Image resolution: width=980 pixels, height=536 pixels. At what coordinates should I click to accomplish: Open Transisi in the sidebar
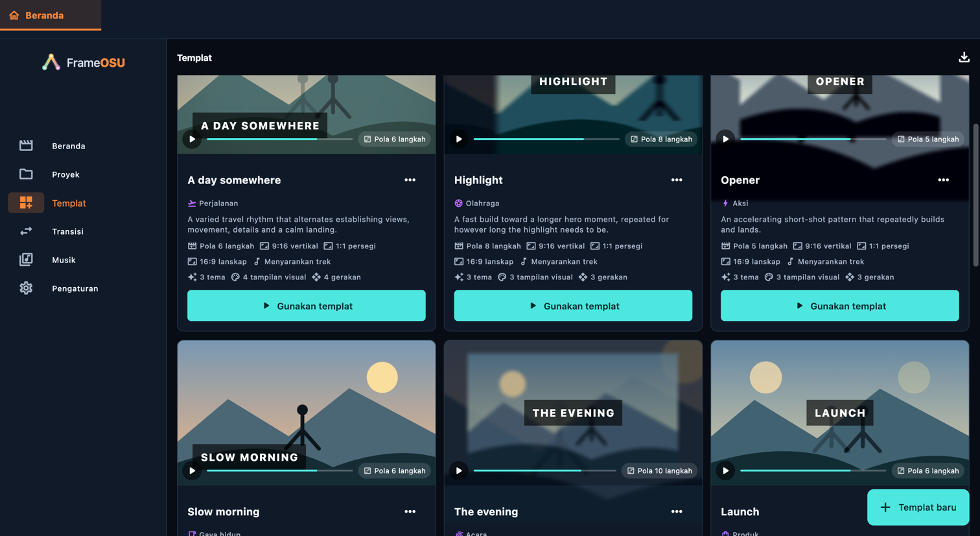83,231
